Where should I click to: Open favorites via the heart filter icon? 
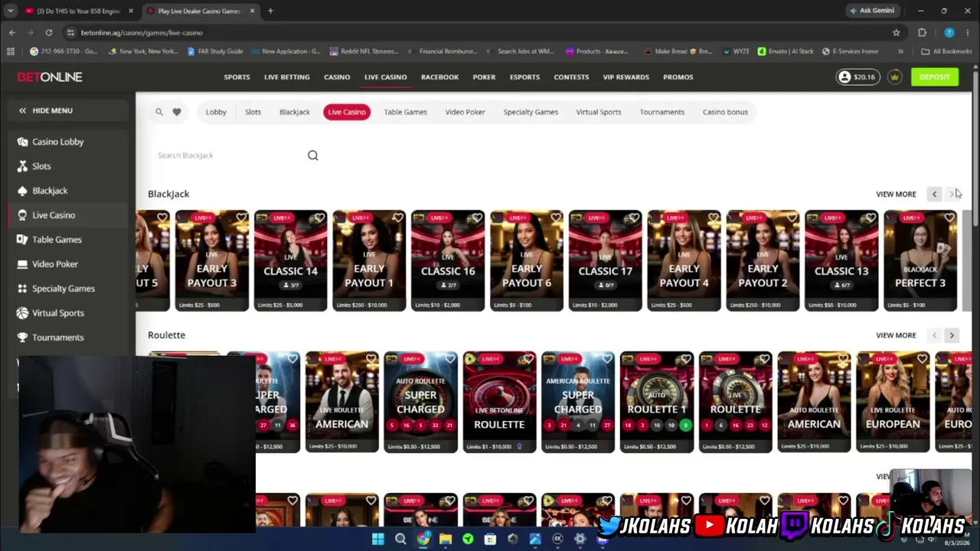pos(177,112)
